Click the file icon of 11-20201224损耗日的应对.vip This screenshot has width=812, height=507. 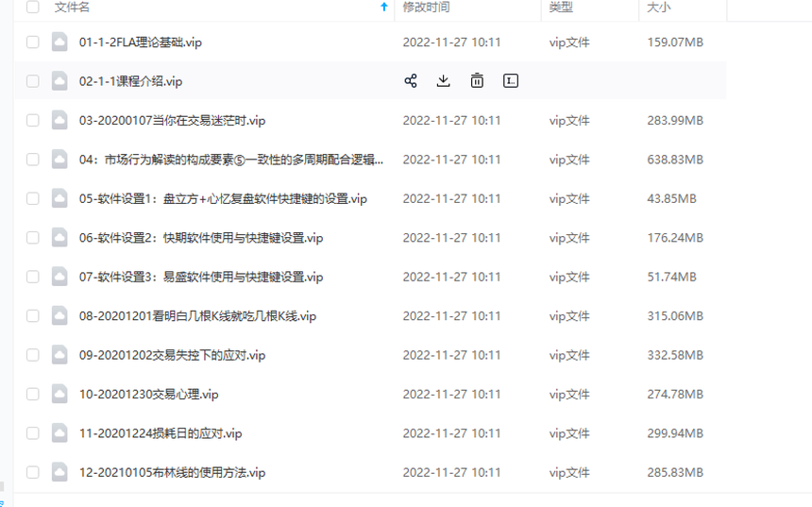(59, 433)
